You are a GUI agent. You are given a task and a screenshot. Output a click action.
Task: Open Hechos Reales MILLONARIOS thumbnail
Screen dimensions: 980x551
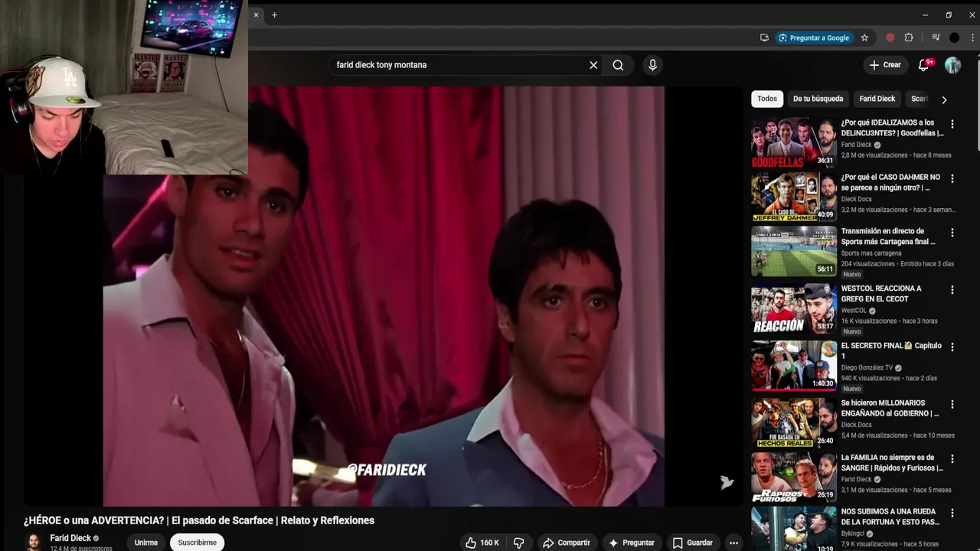pyautogui.click(x=794, y=422)
